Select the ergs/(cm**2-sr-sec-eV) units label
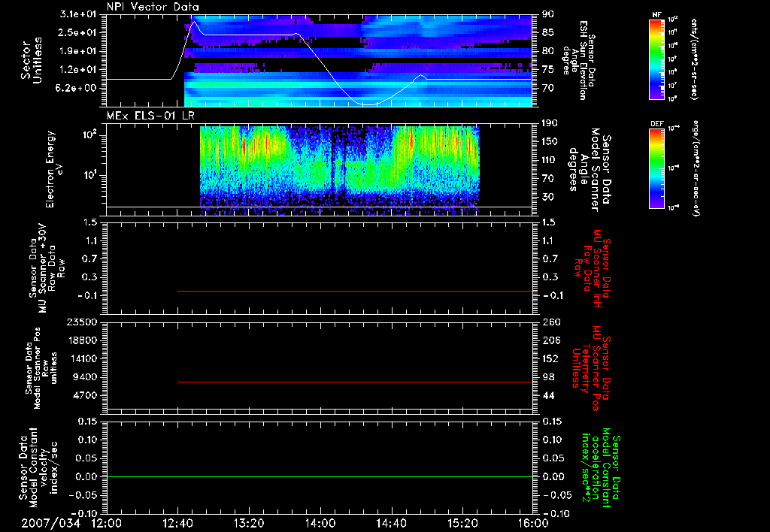 tap(696, 168)
